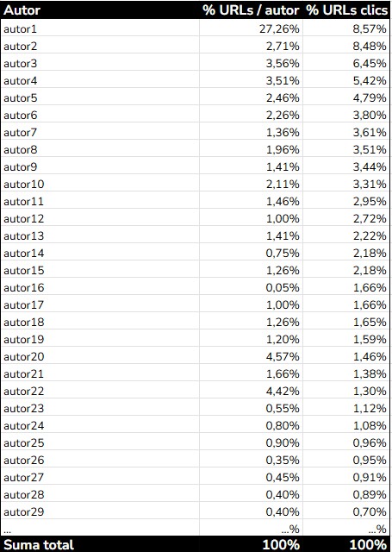Screen dimensions: 392x552
Task: Click the Autor column header
Action: click(x=22, y=10)
